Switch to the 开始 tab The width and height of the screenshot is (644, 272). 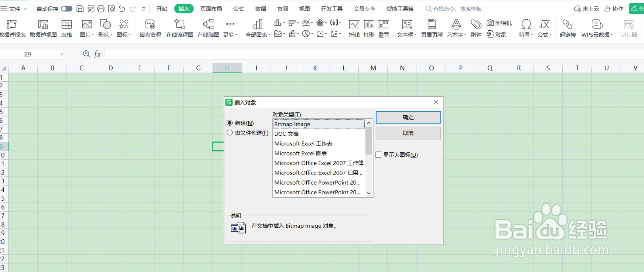pos(162,8)
